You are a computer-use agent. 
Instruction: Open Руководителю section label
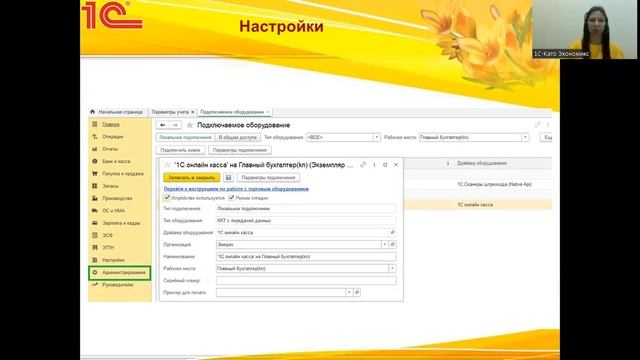coord(118,284)
